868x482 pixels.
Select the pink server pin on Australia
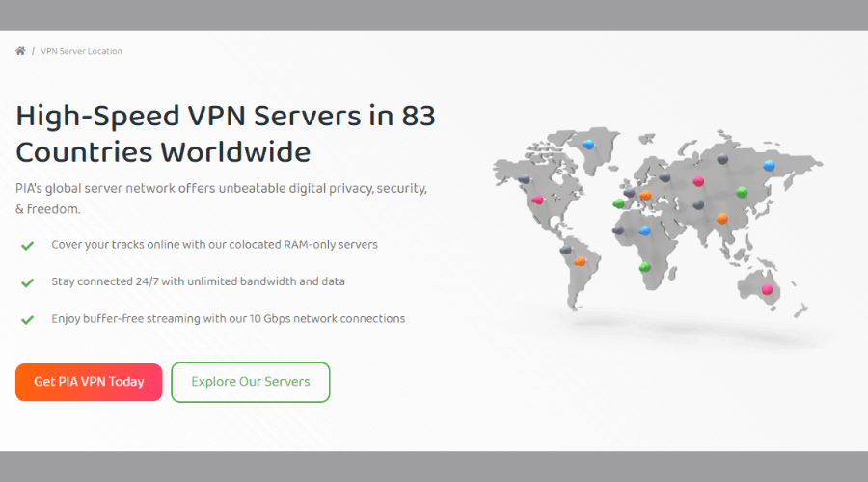click(x=768, y=288)
